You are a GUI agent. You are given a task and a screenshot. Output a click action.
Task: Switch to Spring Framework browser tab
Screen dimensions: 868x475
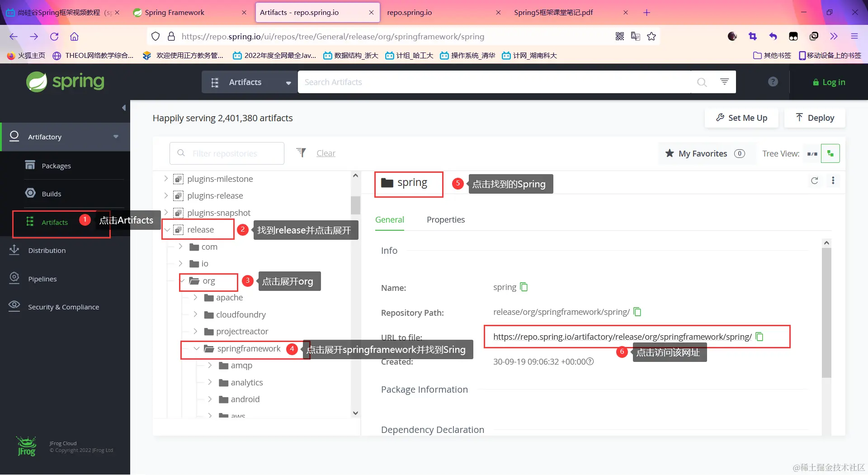pos(189,13)
